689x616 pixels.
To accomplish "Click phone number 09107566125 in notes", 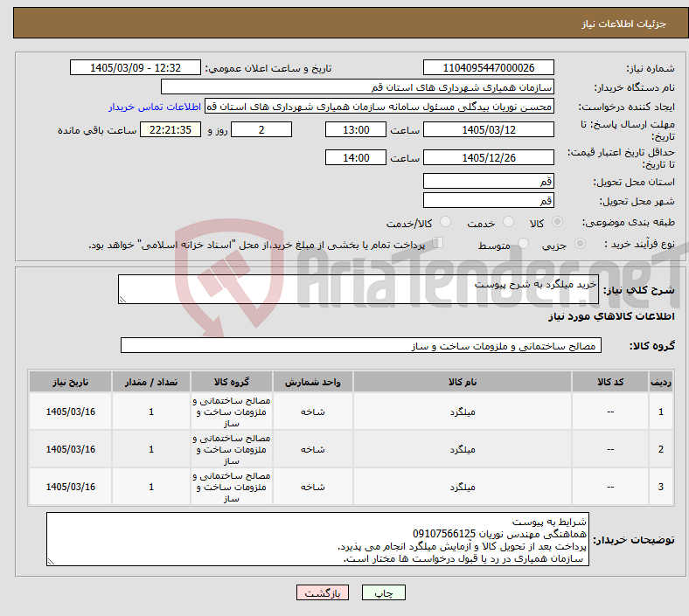I will (444, 534).
